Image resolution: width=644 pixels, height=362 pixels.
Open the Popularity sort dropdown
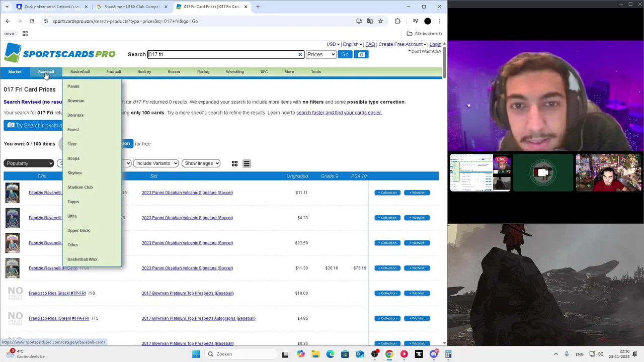pyautogui.click(x=29, y=163)
